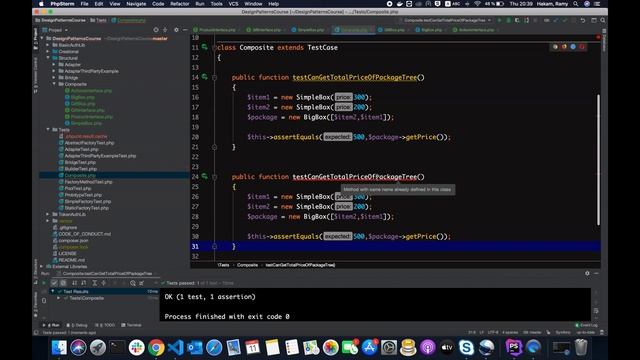Open Project panel gear settings
Viewport: 640px width, 360px height.
(176, 30)
